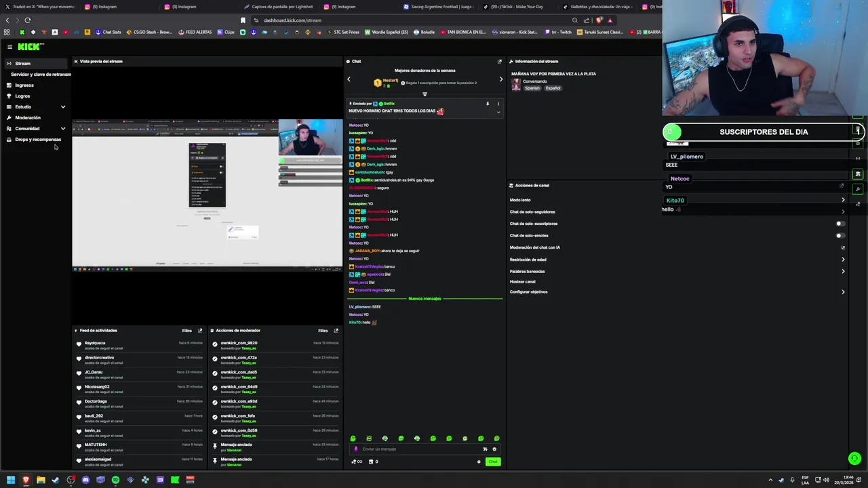Image resolution: width=868 pixels, height=488 pixels.
Task: Show previous top donor in chat
Action: pos(349,79)
